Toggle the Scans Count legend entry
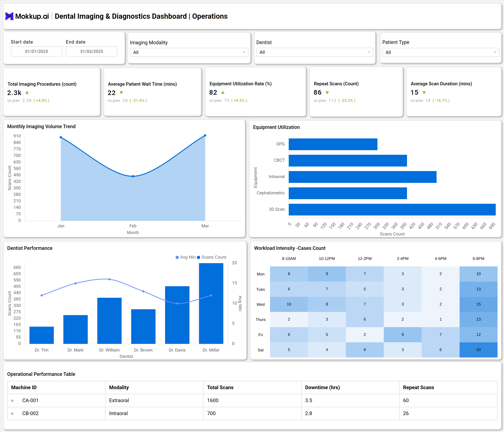This screenshot has height=432, width=504. coord(211,257)
